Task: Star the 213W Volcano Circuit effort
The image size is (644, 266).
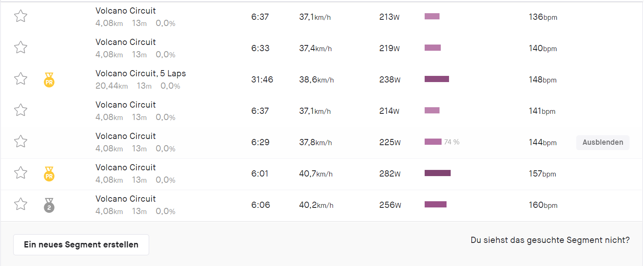Action: (21, 16)
